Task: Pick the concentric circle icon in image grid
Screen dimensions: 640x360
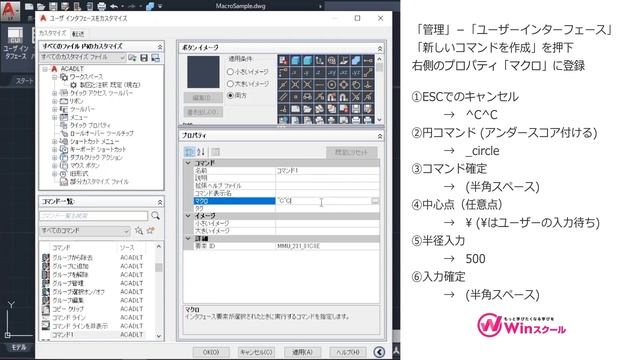Action: 332,85
